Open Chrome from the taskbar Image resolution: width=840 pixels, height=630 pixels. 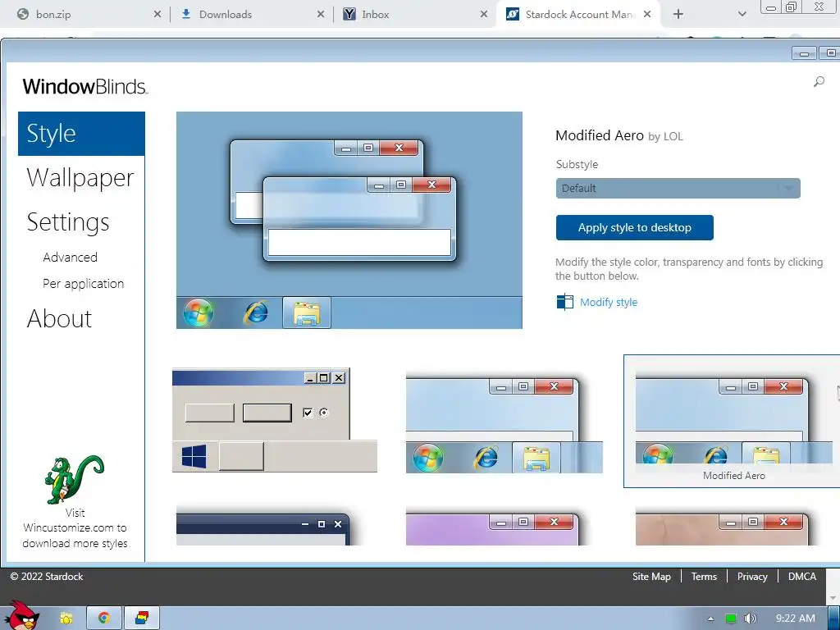pos(104,619)
